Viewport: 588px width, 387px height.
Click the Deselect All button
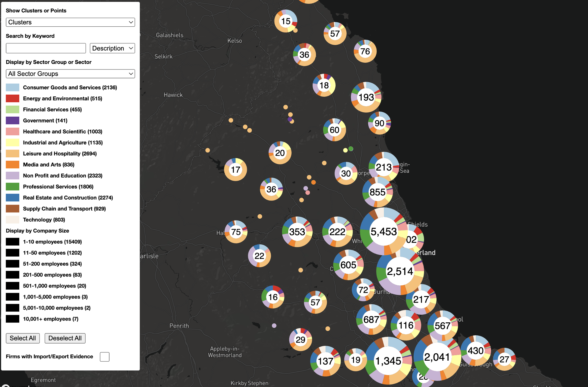click(x=65, y=338)
